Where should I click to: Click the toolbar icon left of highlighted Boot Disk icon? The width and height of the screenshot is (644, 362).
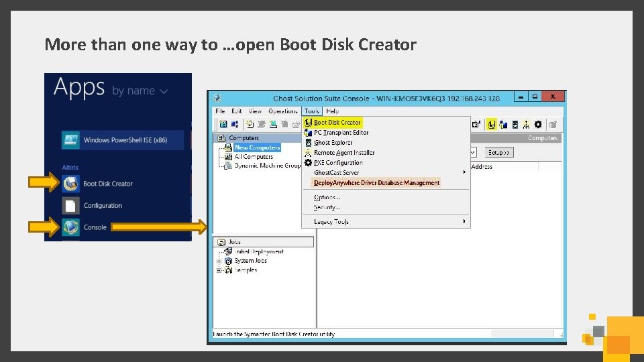(x=476, y=125)
